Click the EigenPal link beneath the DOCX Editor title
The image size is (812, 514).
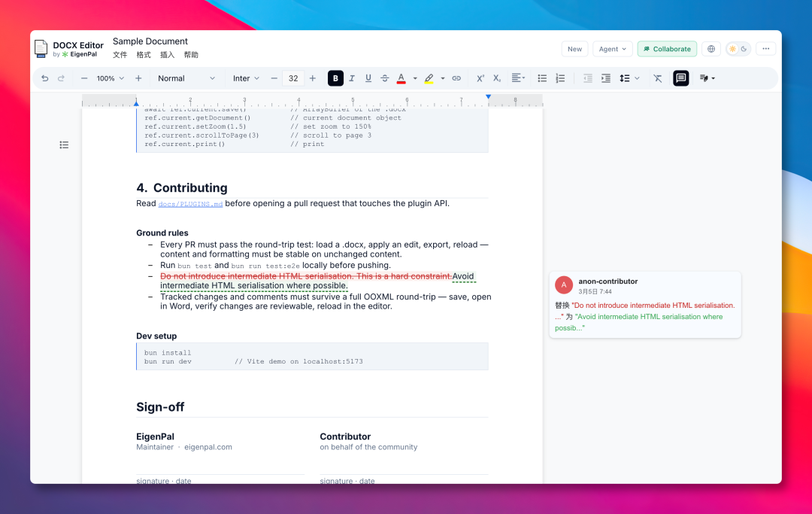pyautogui.click(x=79, y=54)
